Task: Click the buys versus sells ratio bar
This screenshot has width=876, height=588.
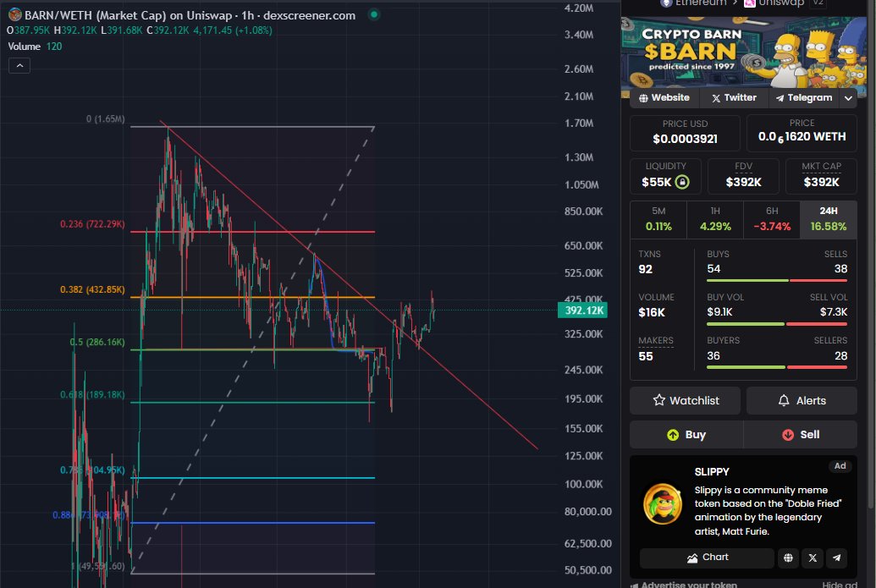Action: 777,280
